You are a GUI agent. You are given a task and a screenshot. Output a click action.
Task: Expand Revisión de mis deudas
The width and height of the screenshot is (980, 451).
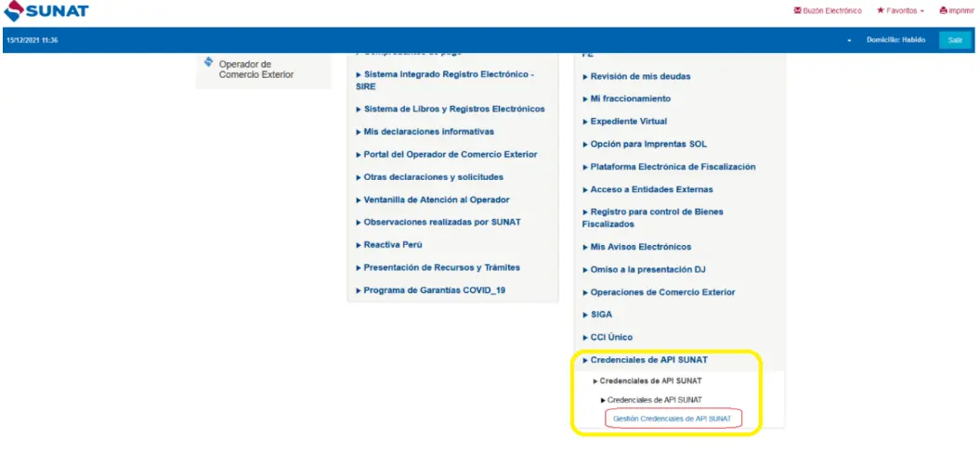640,76
